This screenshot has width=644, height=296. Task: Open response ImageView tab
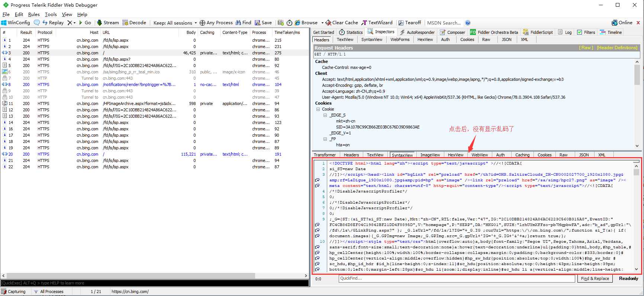click(x=430, y=155)
